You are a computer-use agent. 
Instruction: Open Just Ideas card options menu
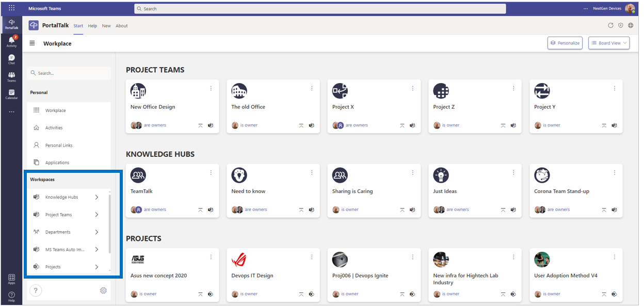pyautogui.click(x=513, y=172)
